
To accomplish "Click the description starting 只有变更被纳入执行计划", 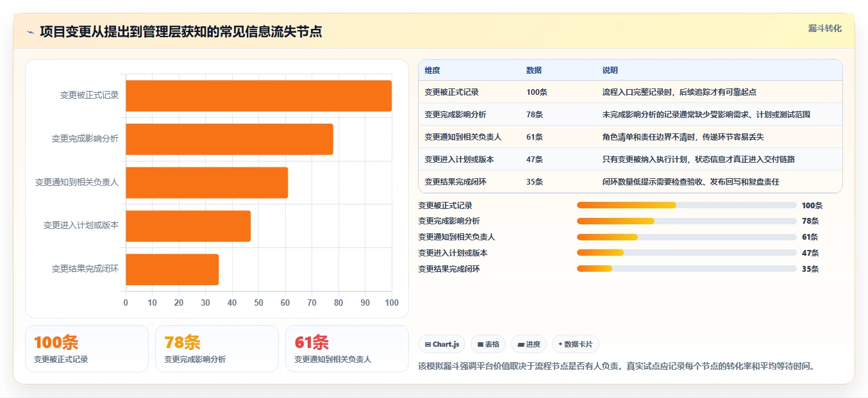I will click(699, 160).
